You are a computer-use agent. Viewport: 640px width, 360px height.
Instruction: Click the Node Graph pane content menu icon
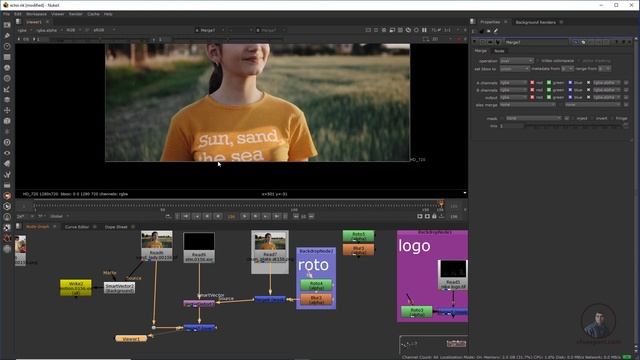pyautogui.click(x=18, y=227)
